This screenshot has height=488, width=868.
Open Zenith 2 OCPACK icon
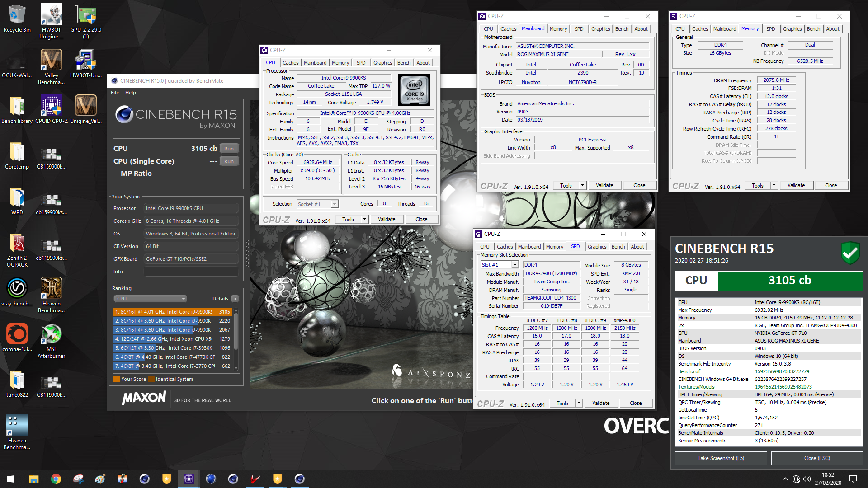[x=17, y=251]
